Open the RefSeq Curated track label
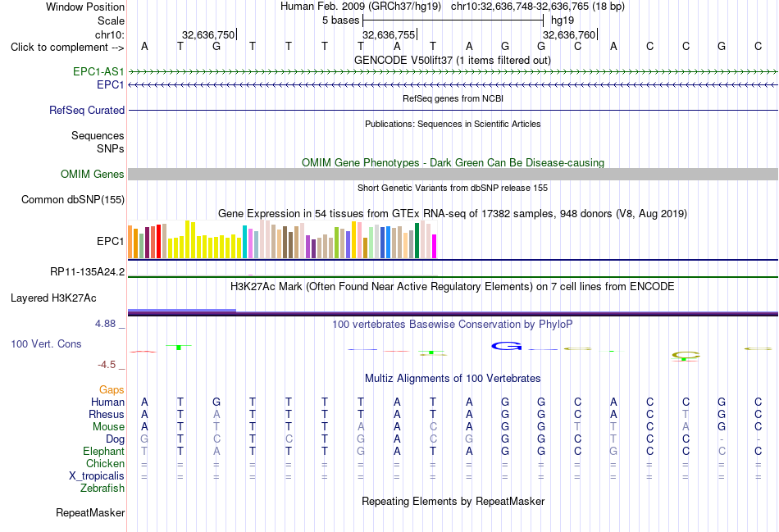Screen dimensions: 779x532 [x=87, y=111]
